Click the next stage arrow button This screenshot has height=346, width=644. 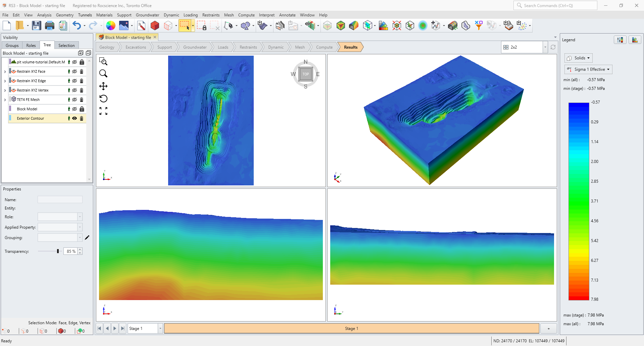click(115, 329)
